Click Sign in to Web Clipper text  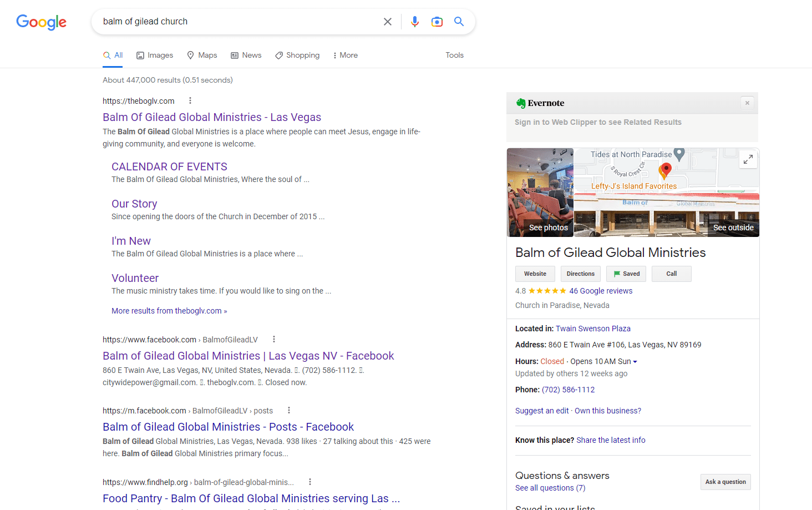tap(598, 122)
